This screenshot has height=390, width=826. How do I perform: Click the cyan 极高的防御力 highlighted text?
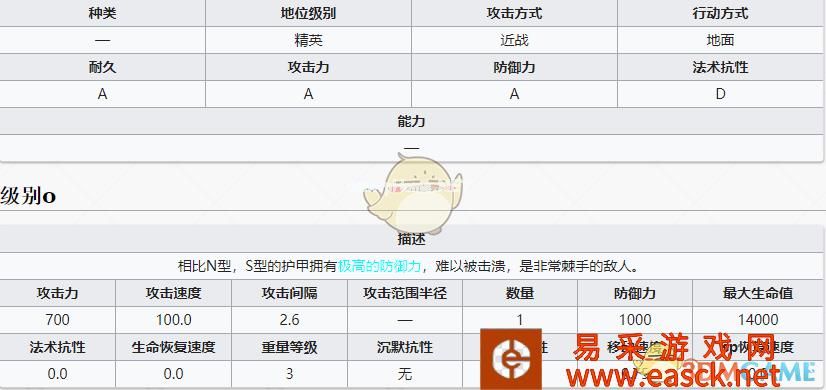click(379, 266)
